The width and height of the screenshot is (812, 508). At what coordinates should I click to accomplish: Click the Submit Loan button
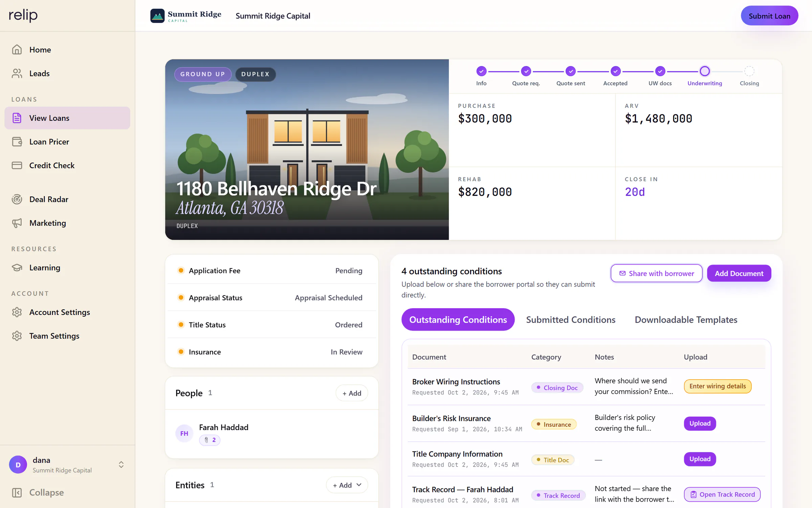click(x=769, y=16)
